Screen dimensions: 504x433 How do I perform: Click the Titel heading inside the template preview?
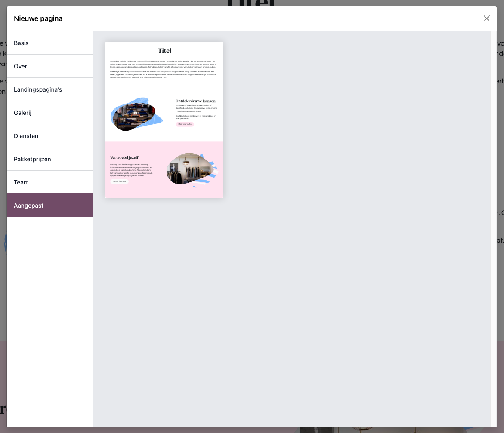(x=164, y=51)
